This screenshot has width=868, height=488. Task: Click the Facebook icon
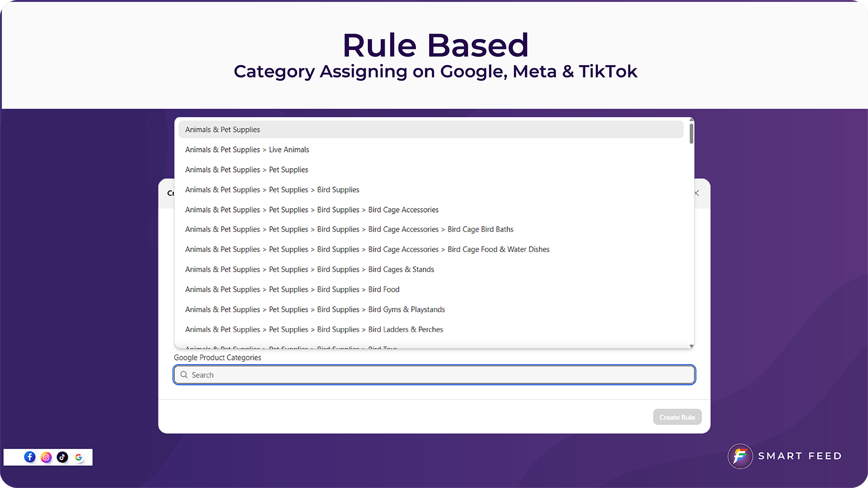coord(30,457)
